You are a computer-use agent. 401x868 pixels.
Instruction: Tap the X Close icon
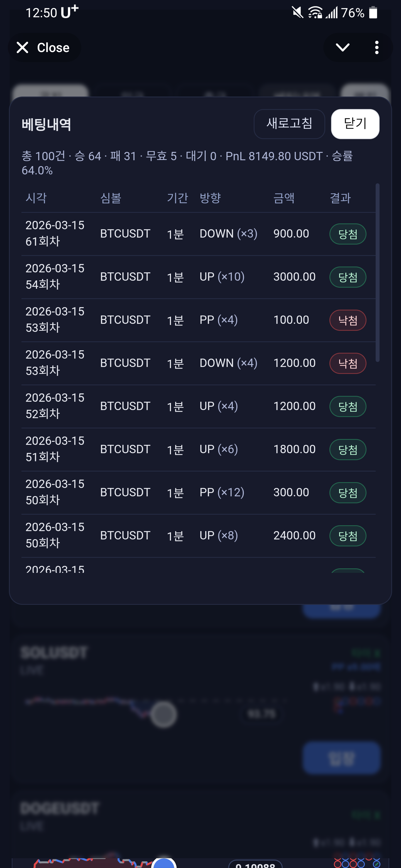tap(23, 48)
